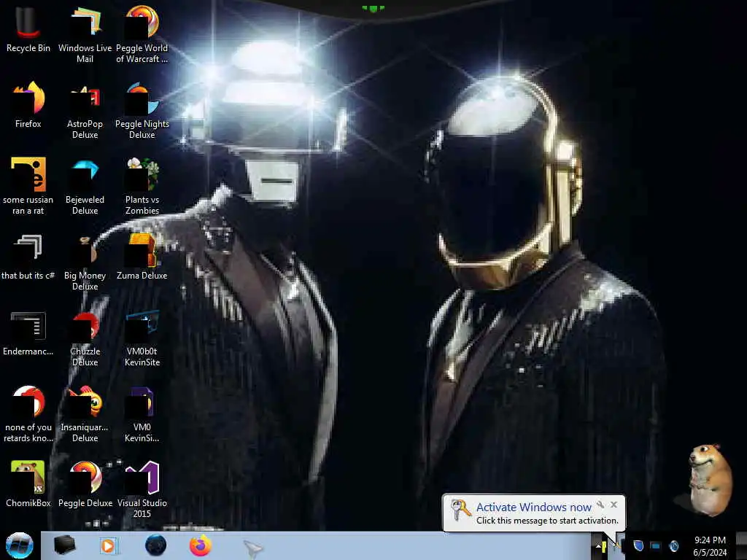Select Plants vs Zombies icon
The height and width of the screenshot is (560, 747).
pos(142,186)
